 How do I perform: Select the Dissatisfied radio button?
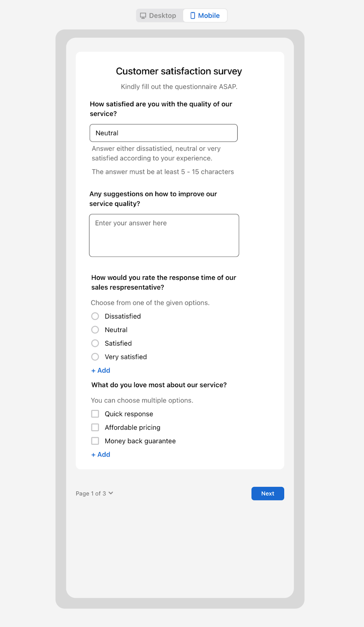click(95, 316)
